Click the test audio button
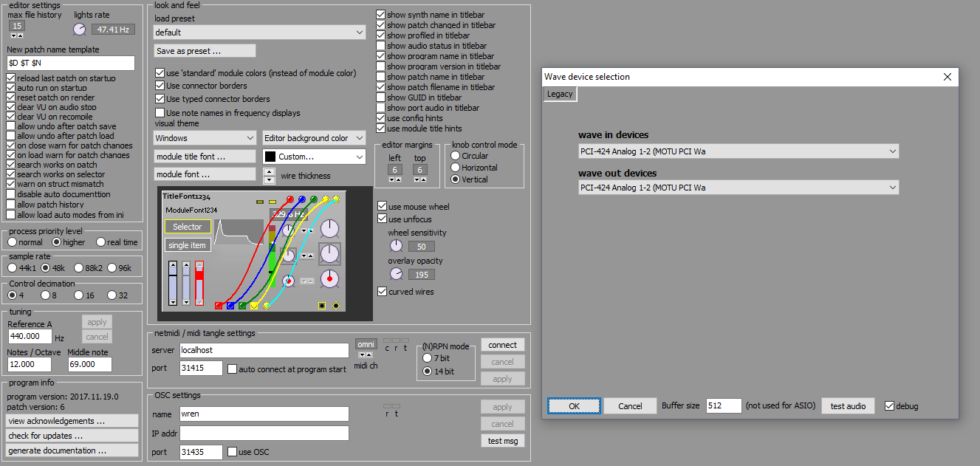Screen dimensions: 980x466 coord(848,406)
